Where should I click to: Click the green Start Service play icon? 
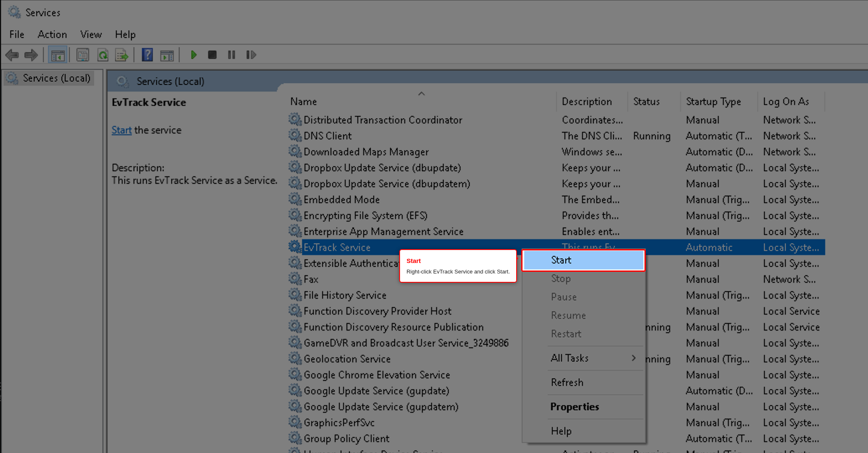pyautogui.click(x=194, y=55)
